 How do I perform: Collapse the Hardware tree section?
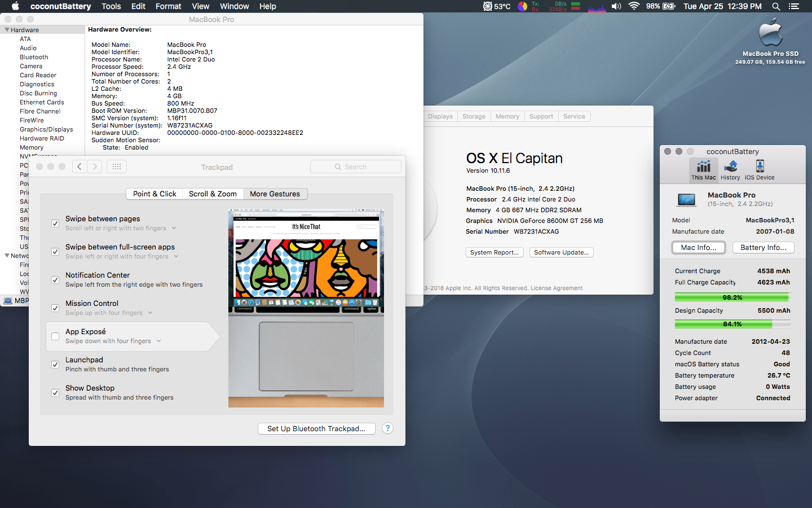[x=7, y=30]
